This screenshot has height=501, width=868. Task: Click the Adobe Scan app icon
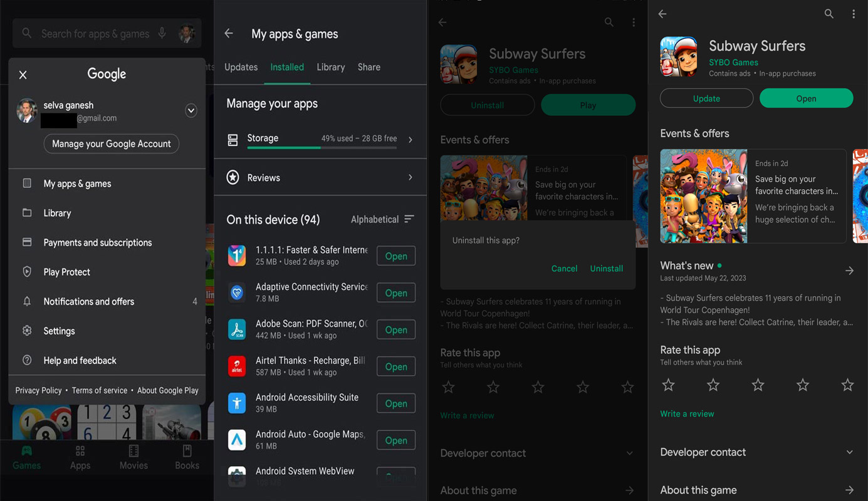pos(237,329)
